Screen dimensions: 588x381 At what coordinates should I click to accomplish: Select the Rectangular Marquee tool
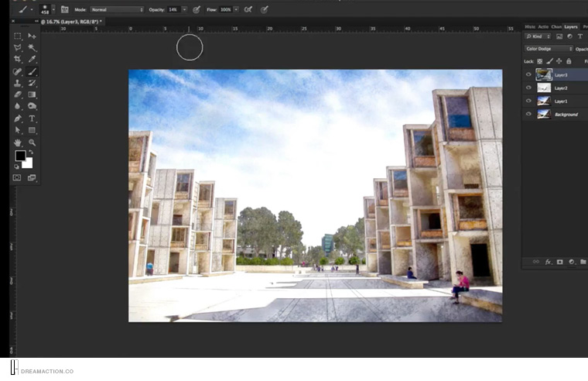pyautogui.click(x=18, y=36)
